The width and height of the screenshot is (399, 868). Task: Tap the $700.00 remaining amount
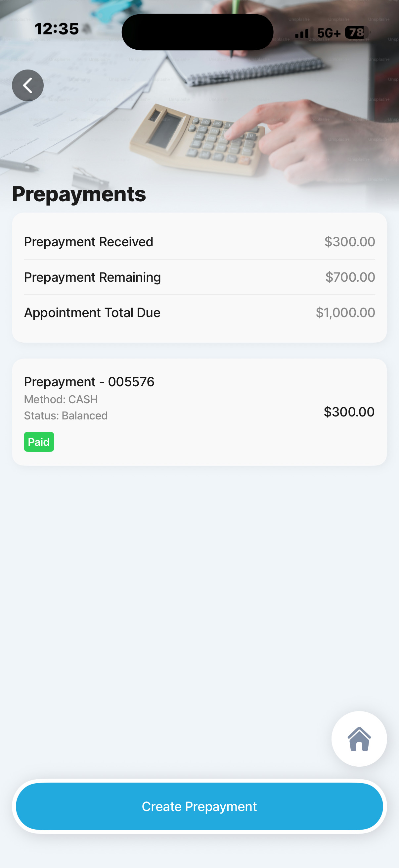350,277
